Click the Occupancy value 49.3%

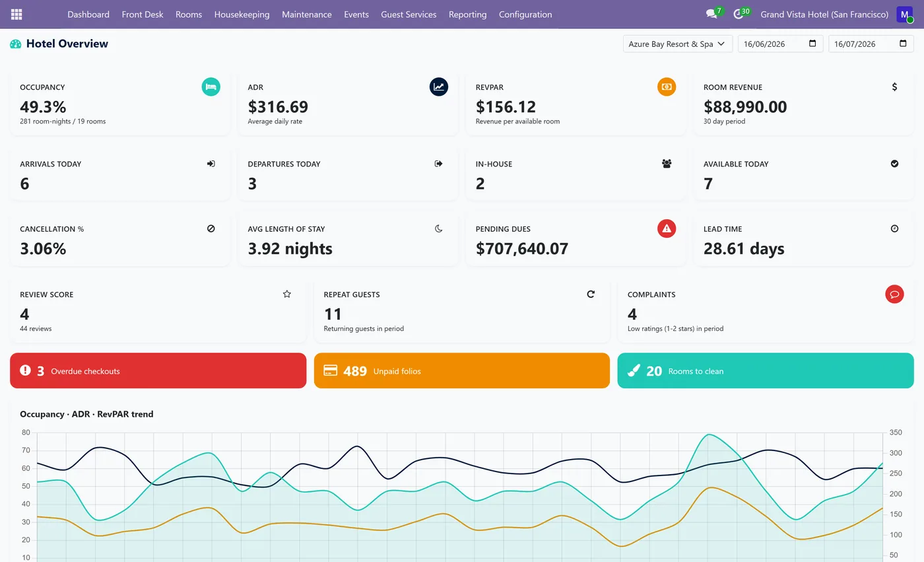coord(43,106)
